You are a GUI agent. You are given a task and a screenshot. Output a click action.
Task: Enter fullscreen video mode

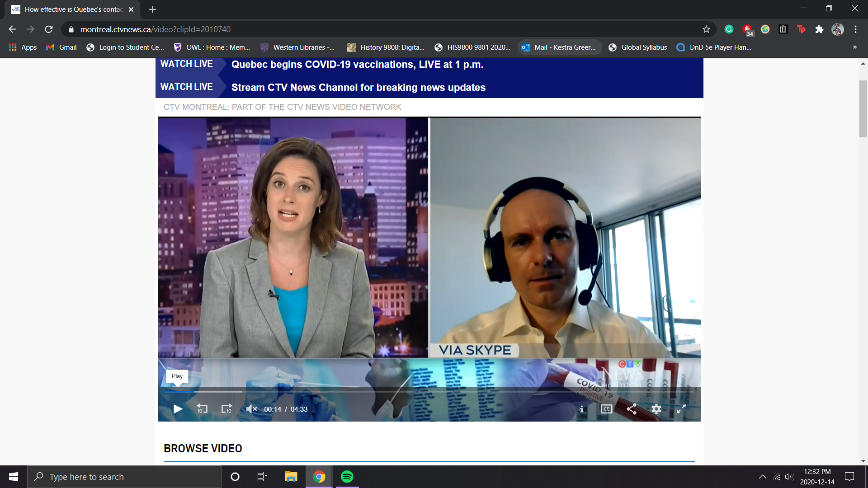pos(681,409)
